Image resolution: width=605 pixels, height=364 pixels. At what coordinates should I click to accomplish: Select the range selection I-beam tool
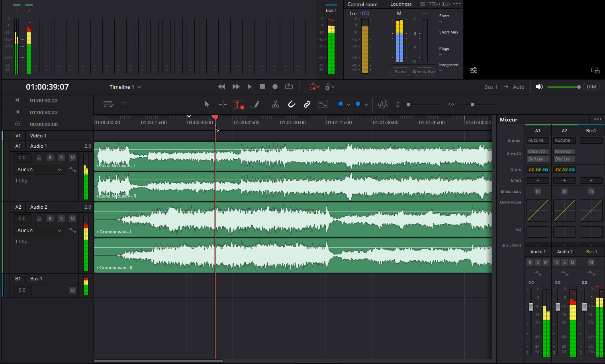pyautogui.click(x=238, y=104)
